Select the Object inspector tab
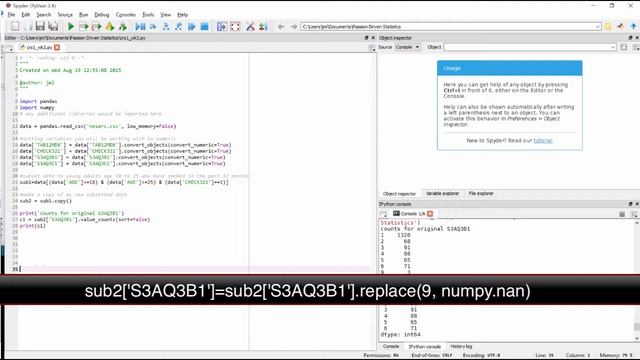This screenshot has height=360, width=640. [399, 194]
